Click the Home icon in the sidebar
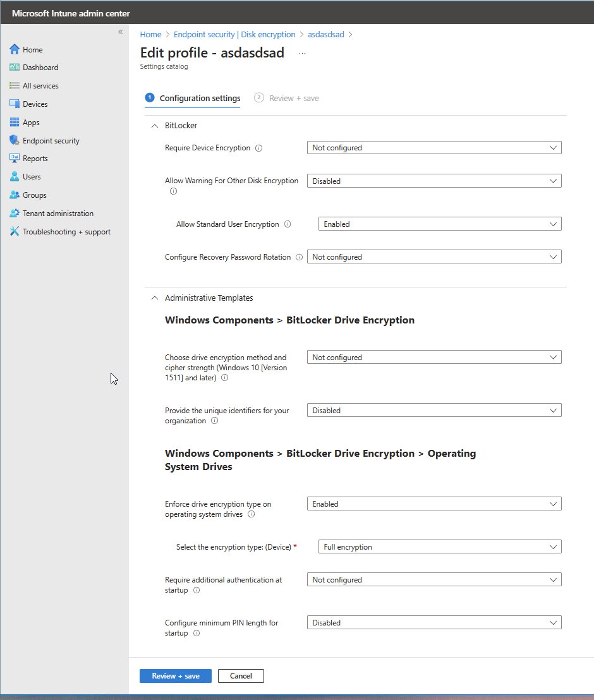Viewport: 594px width, 700px height. coord(15,49)
